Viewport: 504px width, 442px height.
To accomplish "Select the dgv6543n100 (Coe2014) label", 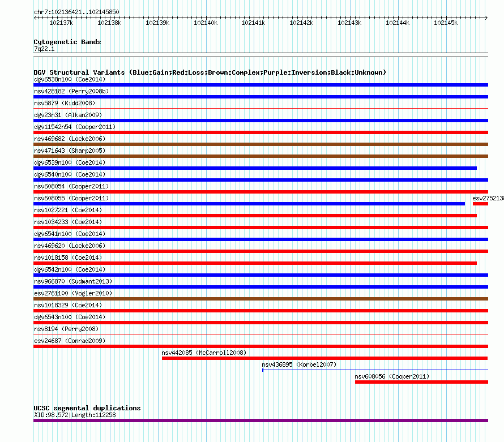I will (70, 317).
